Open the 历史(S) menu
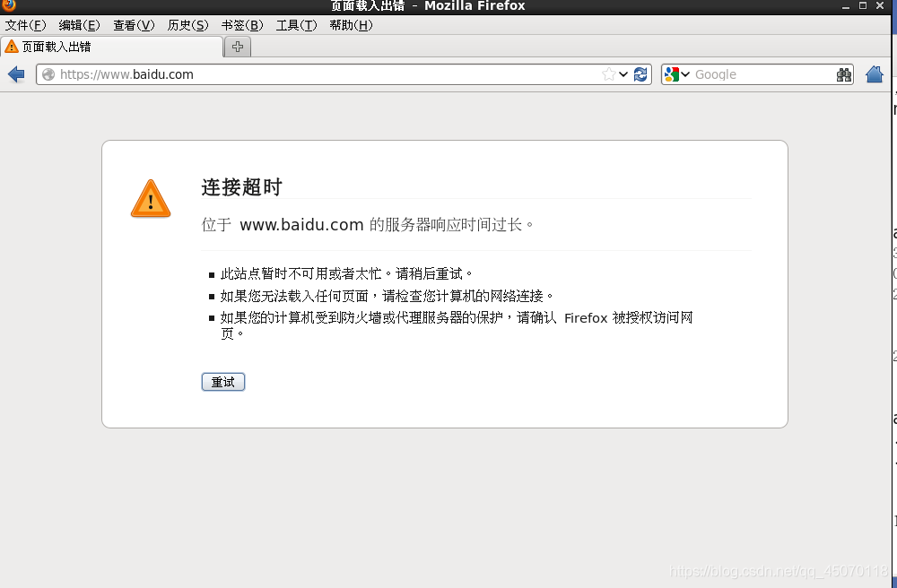This screenshot has height=588, width=897. click(187, 25)
